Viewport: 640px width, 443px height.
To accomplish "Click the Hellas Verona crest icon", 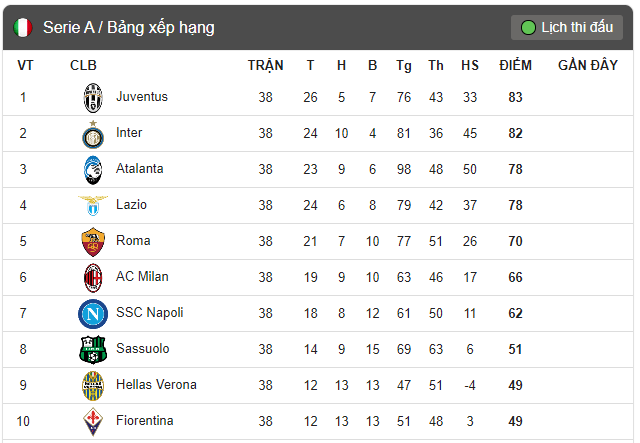I will pos(93,386).
